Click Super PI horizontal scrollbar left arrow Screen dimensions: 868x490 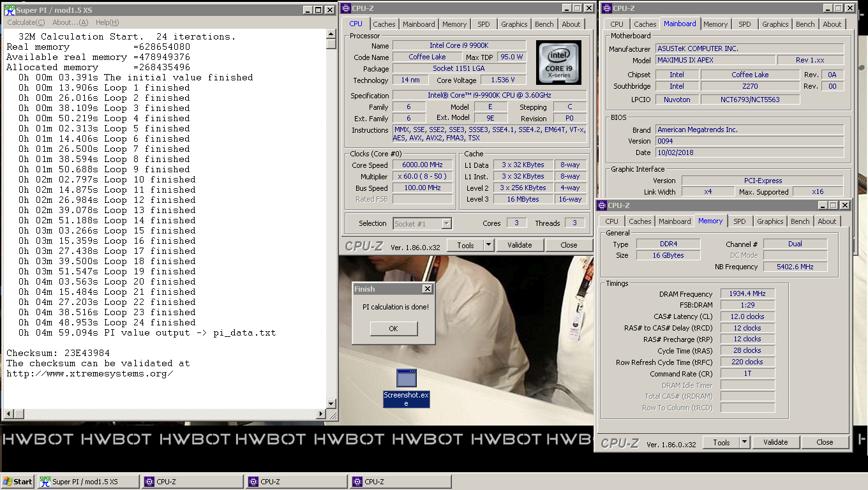pyautogui.click(x=8, y=414)
